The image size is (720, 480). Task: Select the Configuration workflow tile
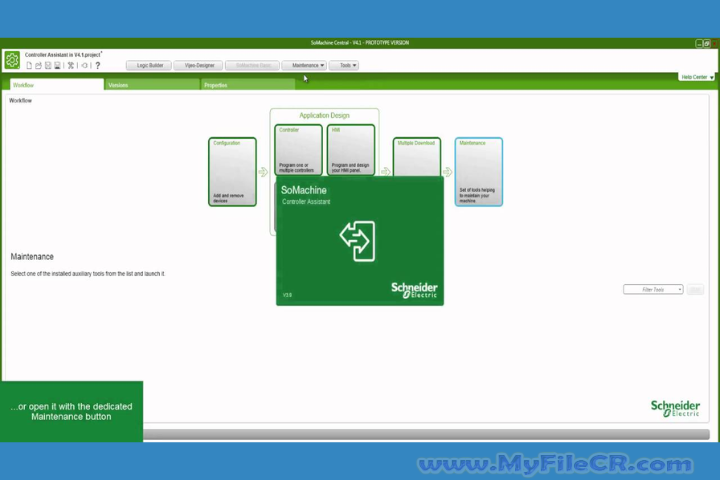coord(232,172)
